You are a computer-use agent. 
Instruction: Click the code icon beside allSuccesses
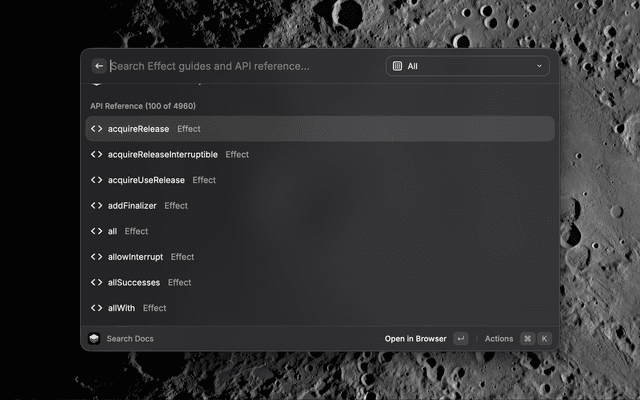coord(96,282)
